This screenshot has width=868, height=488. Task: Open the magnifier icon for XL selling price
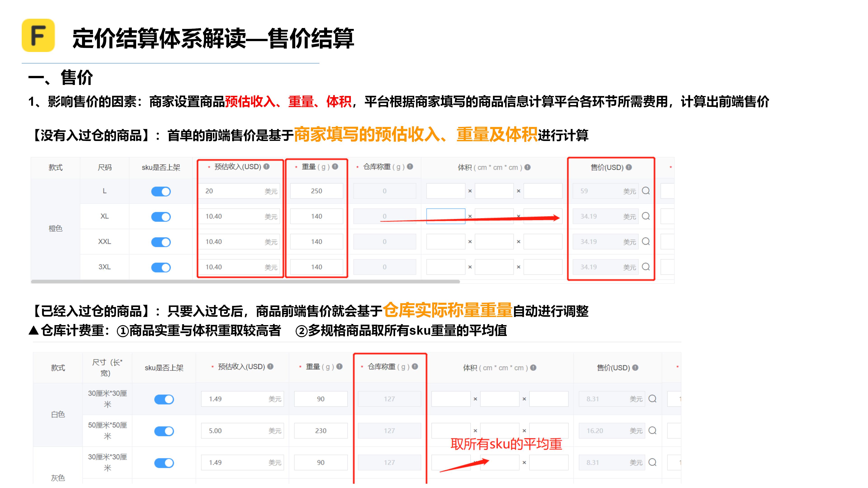tap(646, 216)
